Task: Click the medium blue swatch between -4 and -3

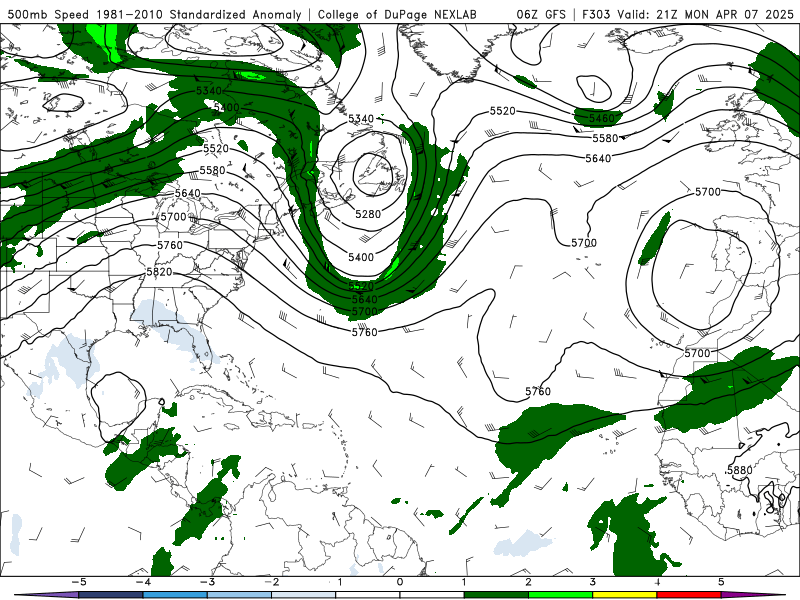Action: [175, 595]
